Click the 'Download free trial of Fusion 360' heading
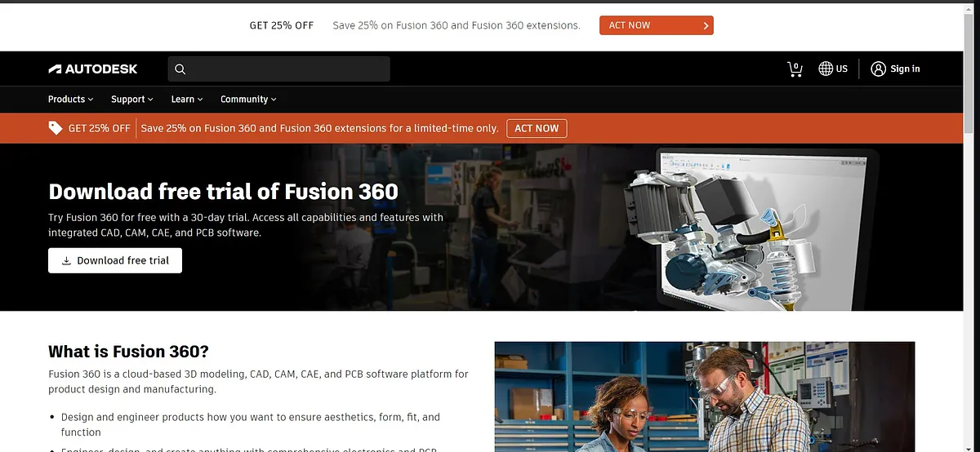980x452 pixels. [x=223, y=192]
